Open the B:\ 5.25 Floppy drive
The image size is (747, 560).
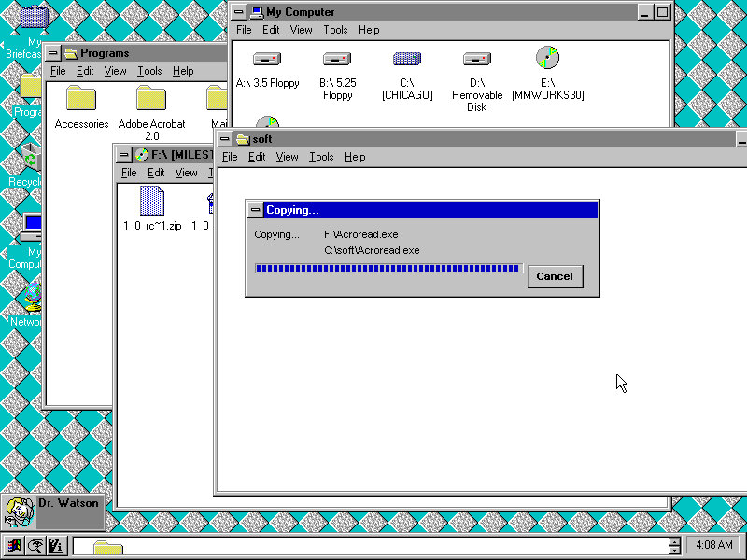337,60
